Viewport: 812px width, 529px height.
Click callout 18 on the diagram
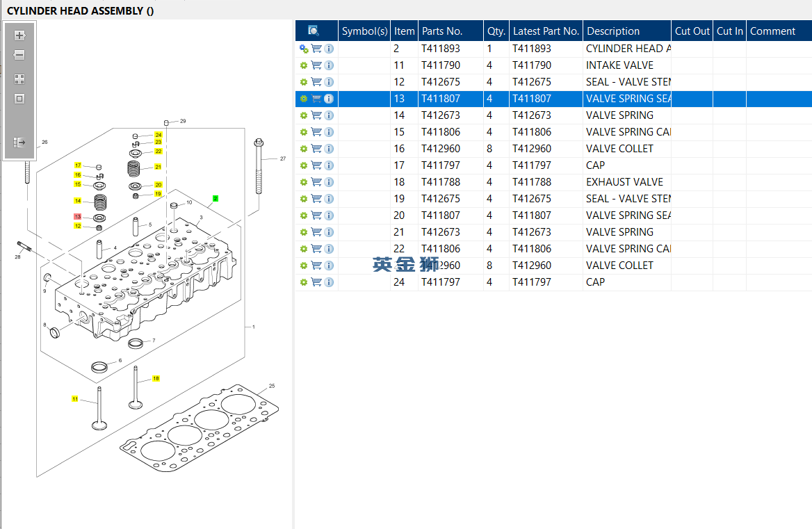pos(156,378)
